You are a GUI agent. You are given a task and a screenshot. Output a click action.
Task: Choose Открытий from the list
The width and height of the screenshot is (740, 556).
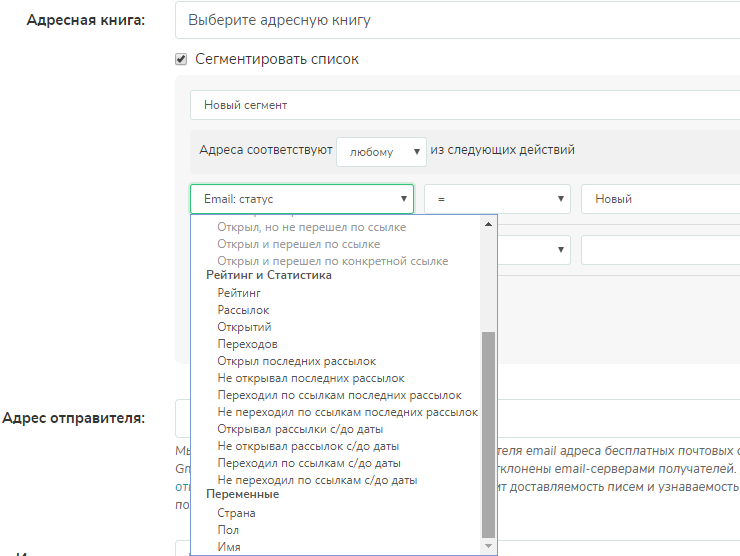click(x=244, y=327)
